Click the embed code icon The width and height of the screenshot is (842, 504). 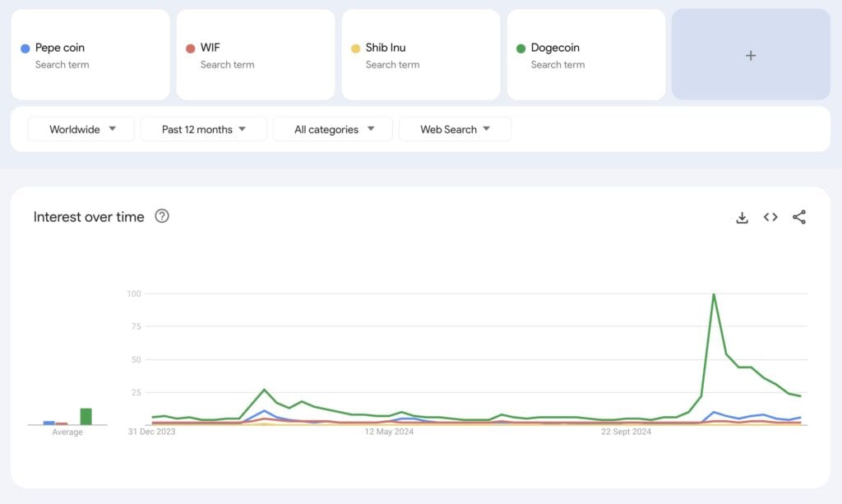(770, 217)
